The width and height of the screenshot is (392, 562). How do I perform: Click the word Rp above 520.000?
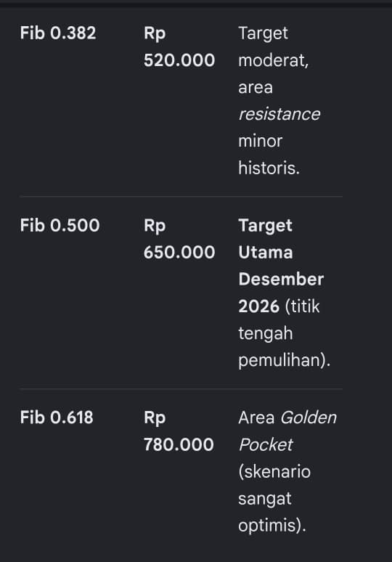(155, 34)
